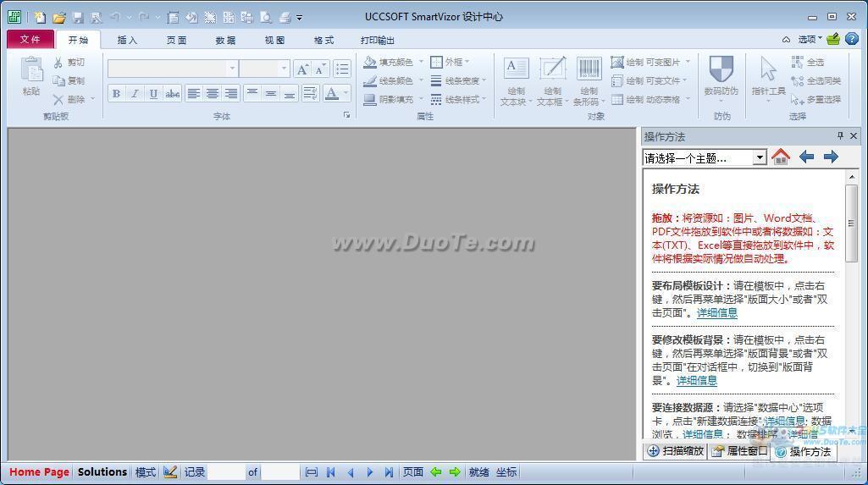Open the File (文件) tab
The height and width of the screenshot is (485, 868).
30,40
